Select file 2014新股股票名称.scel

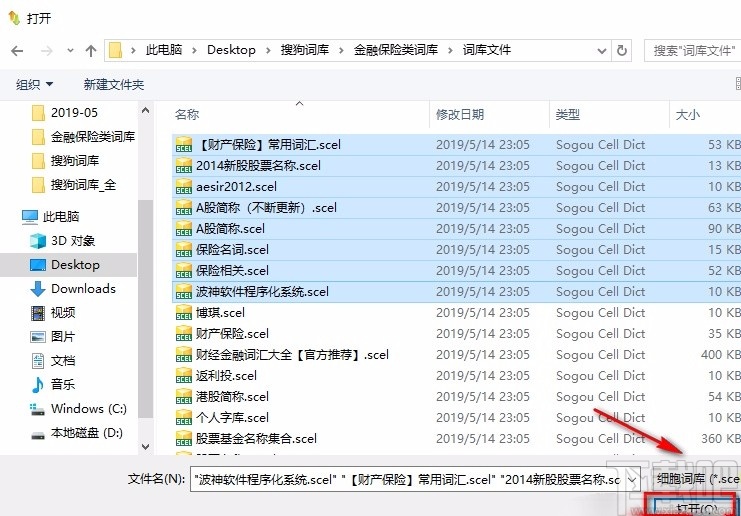pos(457,165)
